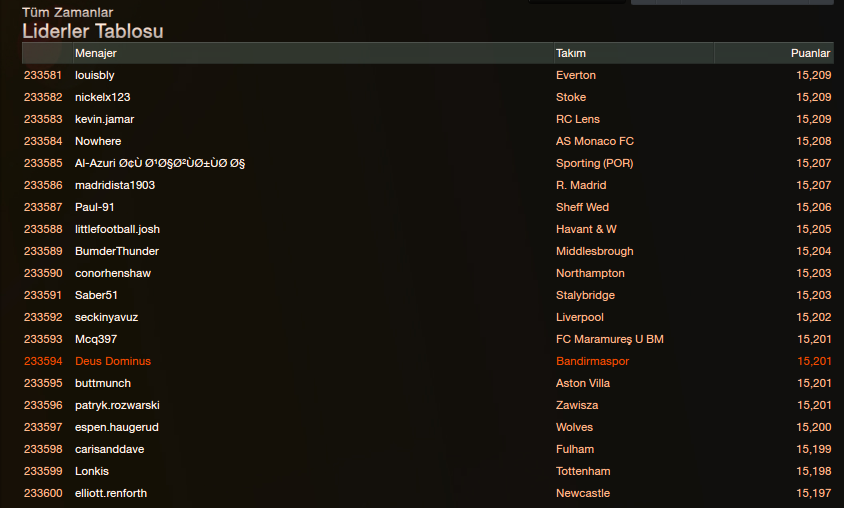
Task: Select manager BumderThunder
Action: click(x=117, y=251)
